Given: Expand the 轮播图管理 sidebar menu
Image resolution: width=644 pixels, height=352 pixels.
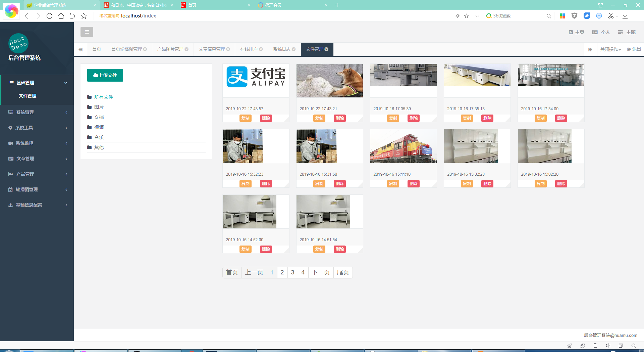Looking at the screenshot, I should 37,189.
